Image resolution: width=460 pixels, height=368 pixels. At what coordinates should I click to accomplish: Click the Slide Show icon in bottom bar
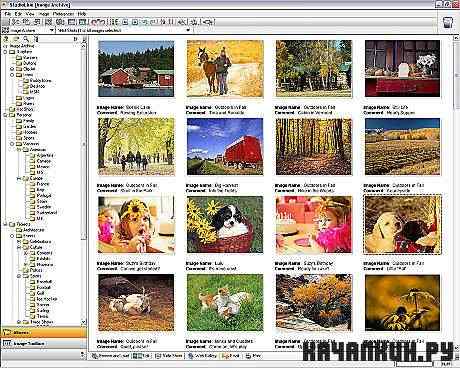click(x=158, y=356)
